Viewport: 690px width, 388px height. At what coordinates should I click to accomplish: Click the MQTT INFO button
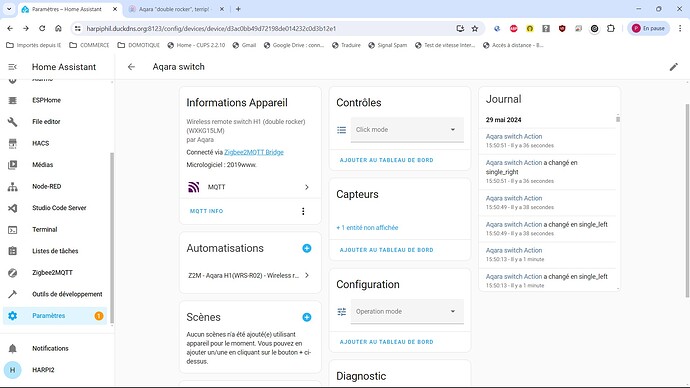[206, 211]
